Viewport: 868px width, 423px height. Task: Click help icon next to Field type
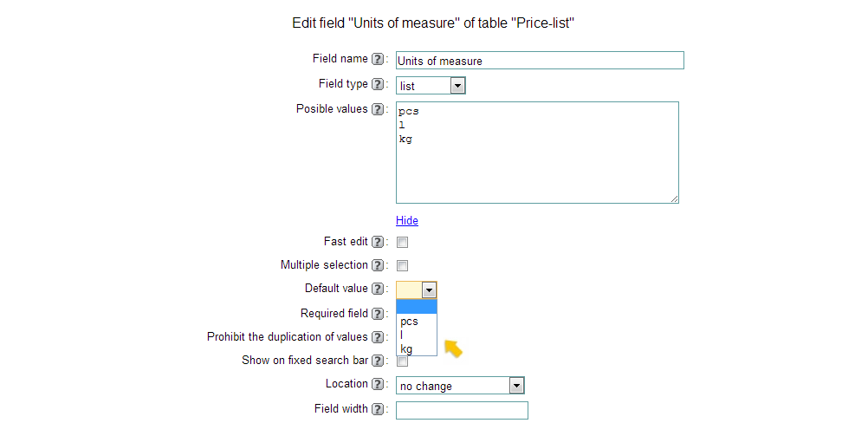pyautogui.click(x=377, y=85)
